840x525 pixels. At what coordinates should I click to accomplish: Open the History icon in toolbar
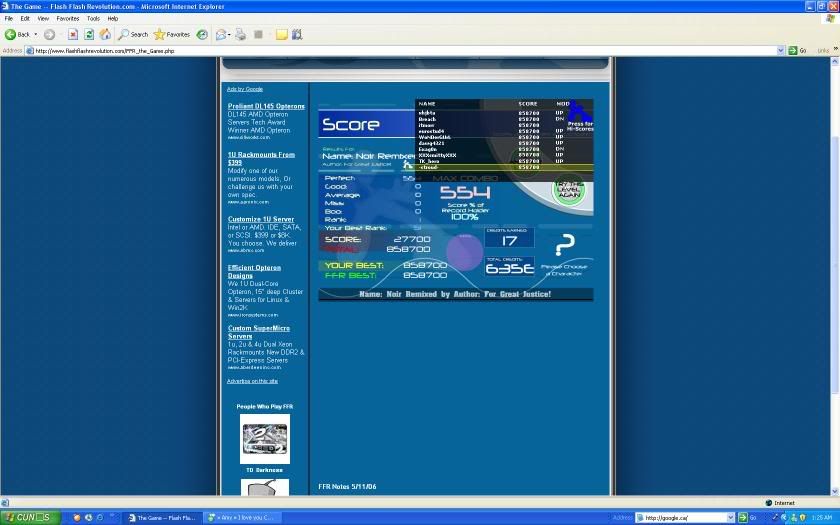(202, 34)
